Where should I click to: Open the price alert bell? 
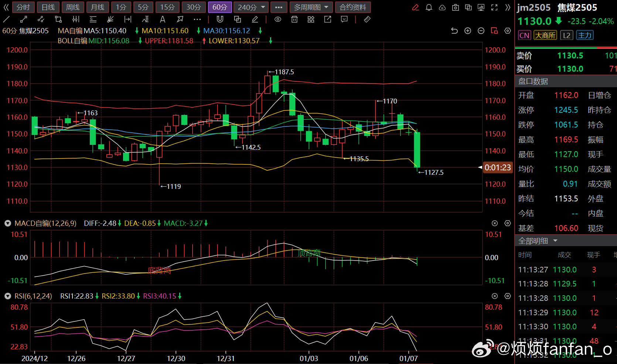[429, 7]
